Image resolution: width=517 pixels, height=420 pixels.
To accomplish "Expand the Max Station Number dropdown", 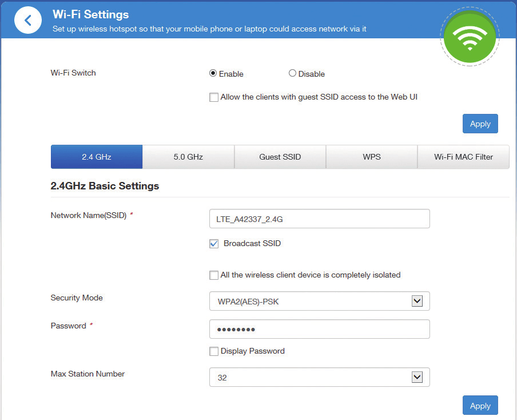I will click(319, 377).
